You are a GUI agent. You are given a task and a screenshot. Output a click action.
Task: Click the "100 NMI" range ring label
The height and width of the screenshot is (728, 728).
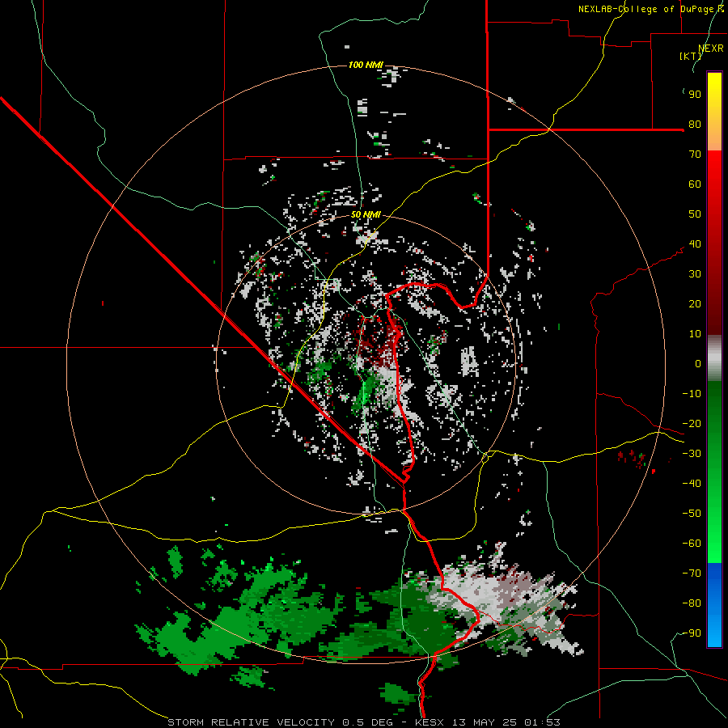pos(366,65)
